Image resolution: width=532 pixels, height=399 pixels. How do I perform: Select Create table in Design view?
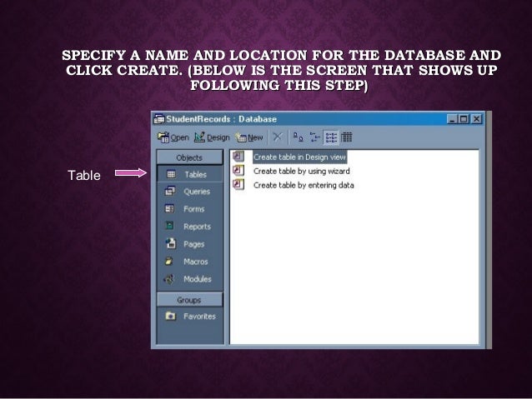pyautogui.click(x=299, y=157)
